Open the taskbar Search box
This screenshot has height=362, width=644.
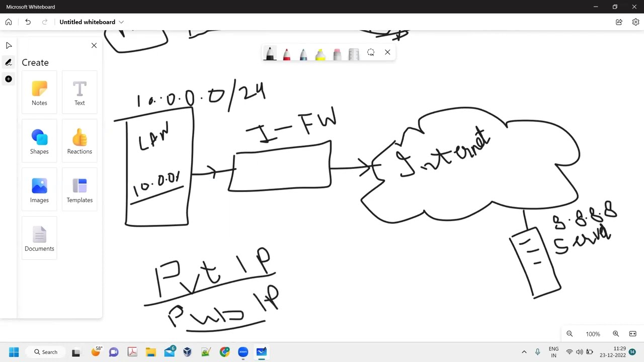(x=46, y=352)
